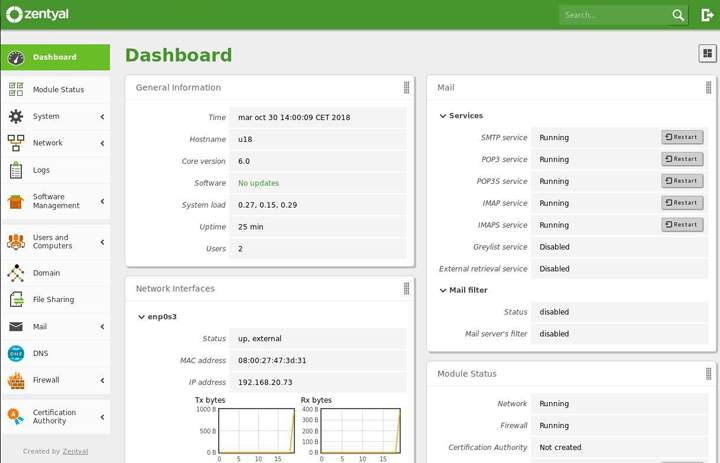Open Module Status from sidebar
Image resolution: width=720 pixels, height=463 pixels.
pos(55,90)
